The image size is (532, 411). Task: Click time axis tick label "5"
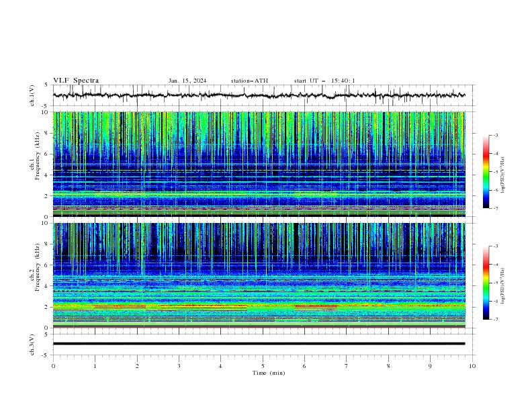(x=263, y=366)
